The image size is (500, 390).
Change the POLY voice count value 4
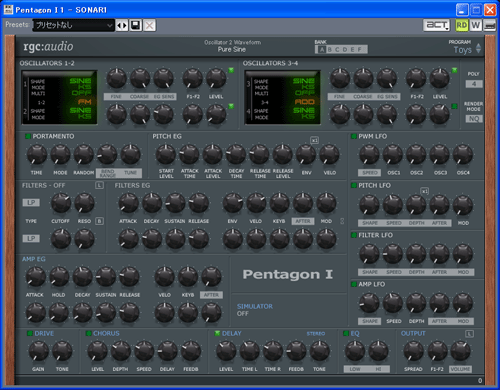[474, 84]
